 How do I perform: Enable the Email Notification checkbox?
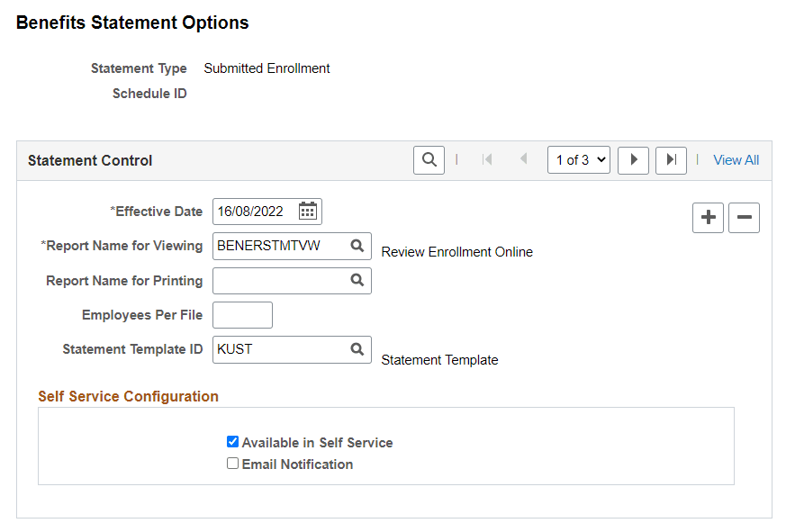coord(232,463)
